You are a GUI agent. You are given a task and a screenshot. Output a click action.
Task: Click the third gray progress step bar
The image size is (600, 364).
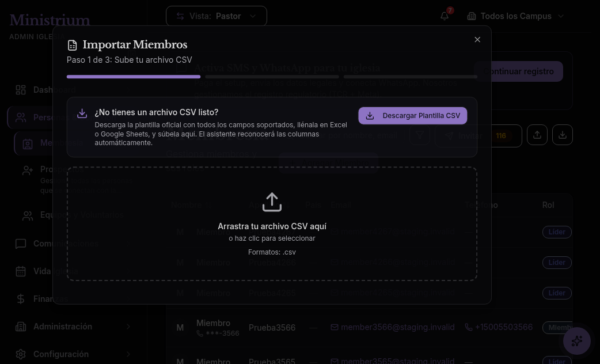coord(410,77)
